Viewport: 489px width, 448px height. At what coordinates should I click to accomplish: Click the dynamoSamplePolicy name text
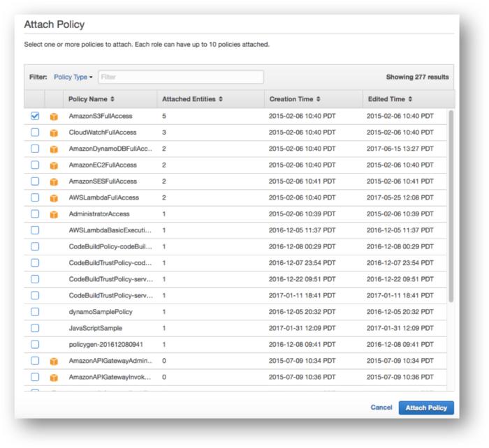pyautogui.click(x=101, y=312)
